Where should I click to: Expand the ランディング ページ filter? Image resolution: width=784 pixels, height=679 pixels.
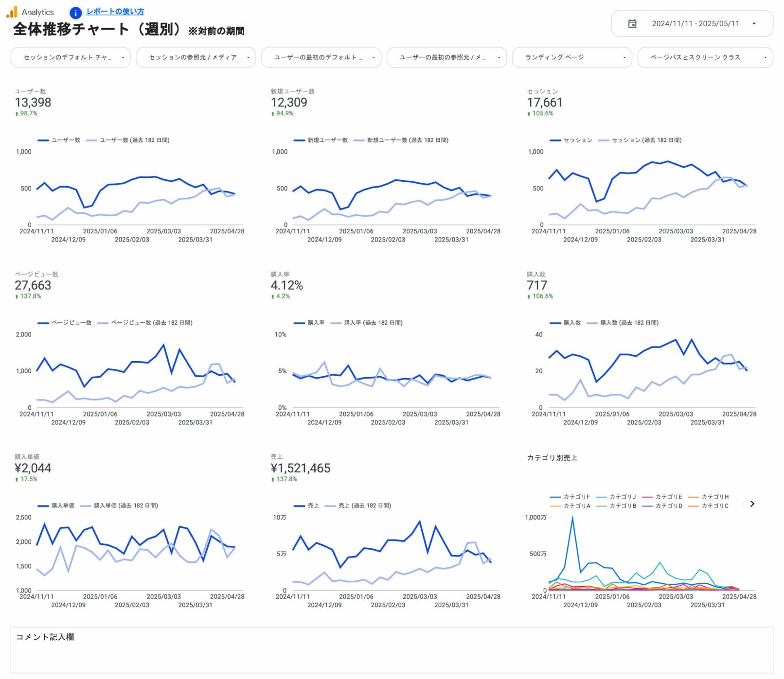(572, 57)
